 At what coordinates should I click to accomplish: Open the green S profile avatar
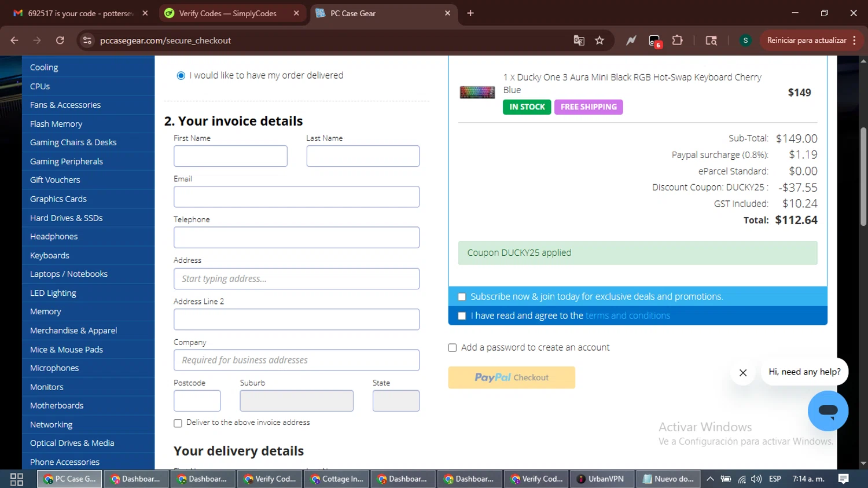point(745,41)
